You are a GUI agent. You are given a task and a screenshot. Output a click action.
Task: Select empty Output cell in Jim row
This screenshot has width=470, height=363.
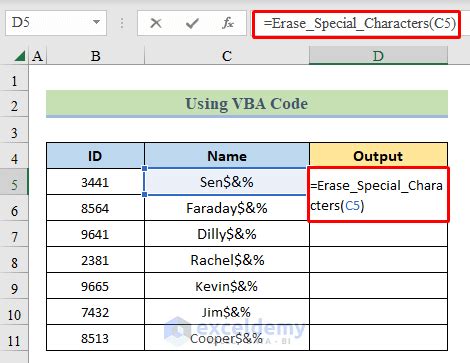378,312
